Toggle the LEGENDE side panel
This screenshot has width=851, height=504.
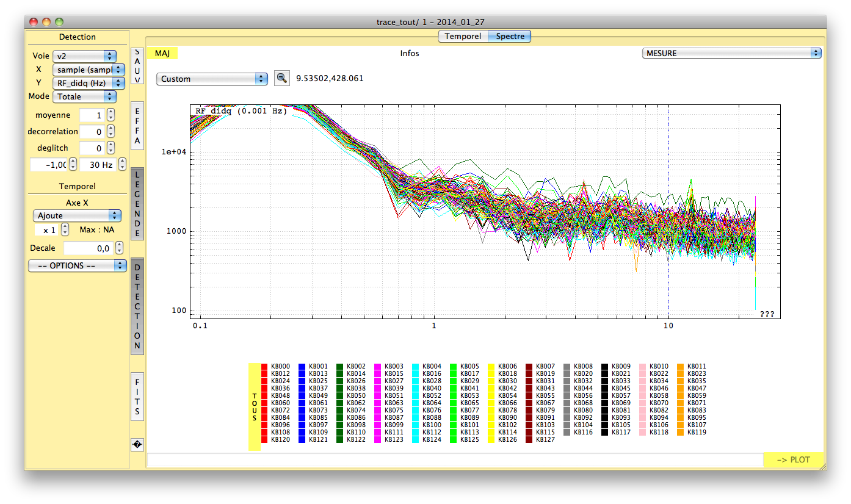[x=137, y=204]
